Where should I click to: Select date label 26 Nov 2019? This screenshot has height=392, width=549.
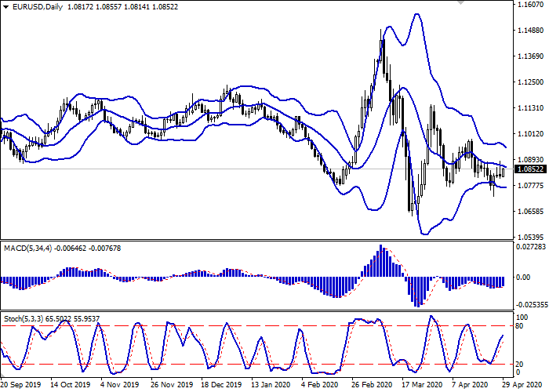[x=172, y=385]
